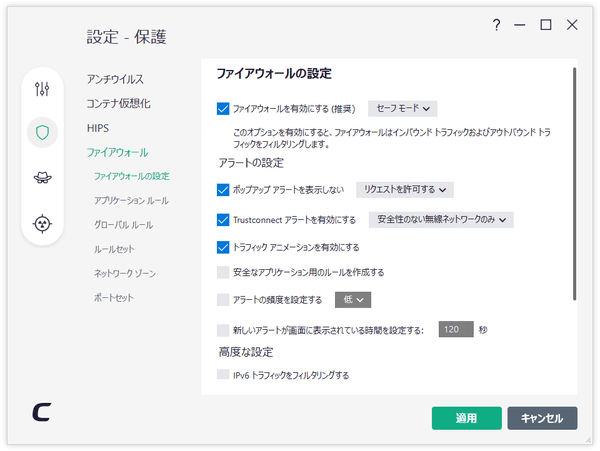Close the settings window
Screen dimensions: 600x451
pos(572,25)
